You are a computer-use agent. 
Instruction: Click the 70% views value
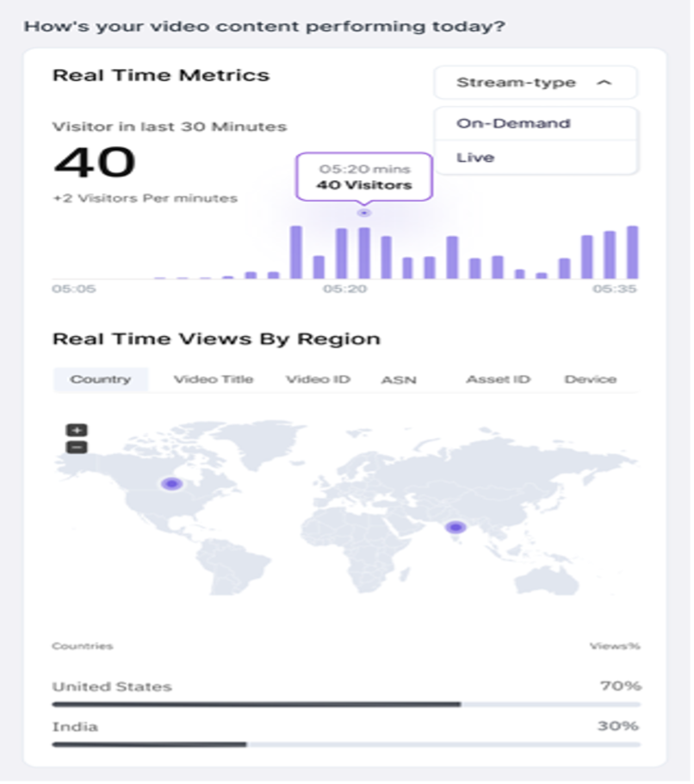[621, 686]
